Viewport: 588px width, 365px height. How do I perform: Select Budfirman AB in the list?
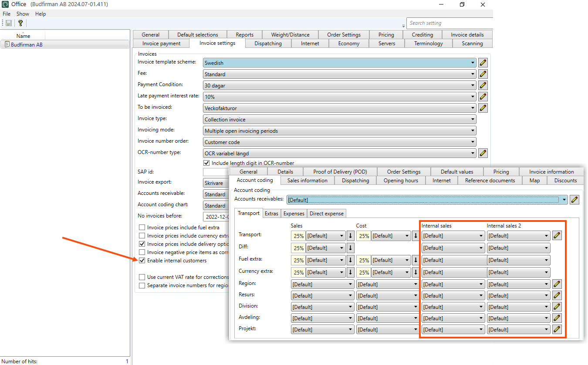point(27,44)
